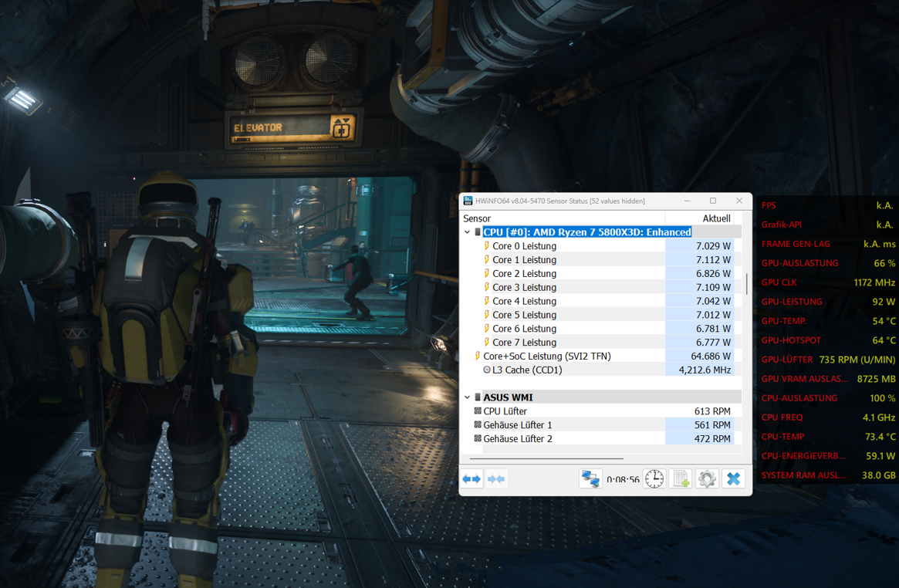Click the GPU-LÜFTER overlay entry
The width and height of the screenshot is (899, 588).
828,360
